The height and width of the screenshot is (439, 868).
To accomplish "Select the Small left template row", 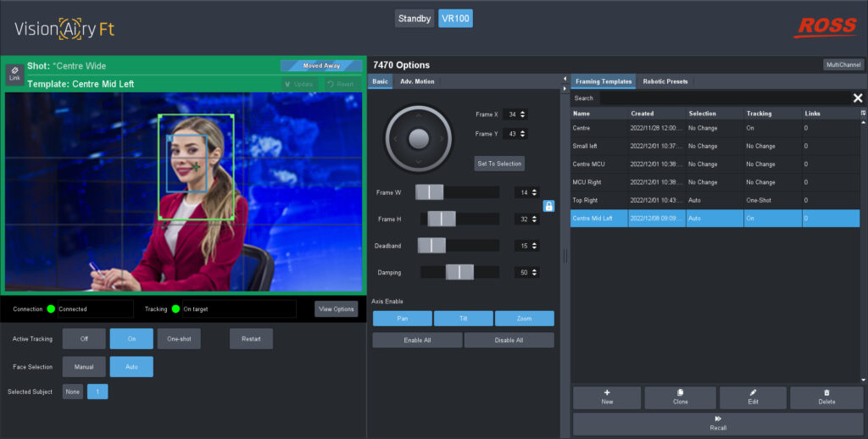I will click(715, 146).
